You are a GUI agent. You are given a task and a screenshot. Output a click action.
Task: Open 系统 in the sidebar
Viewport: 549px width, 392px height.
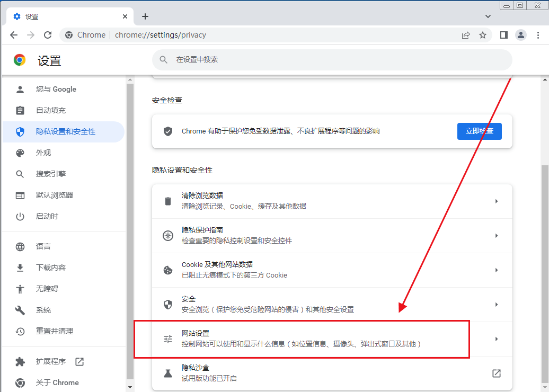coord(63,310)
